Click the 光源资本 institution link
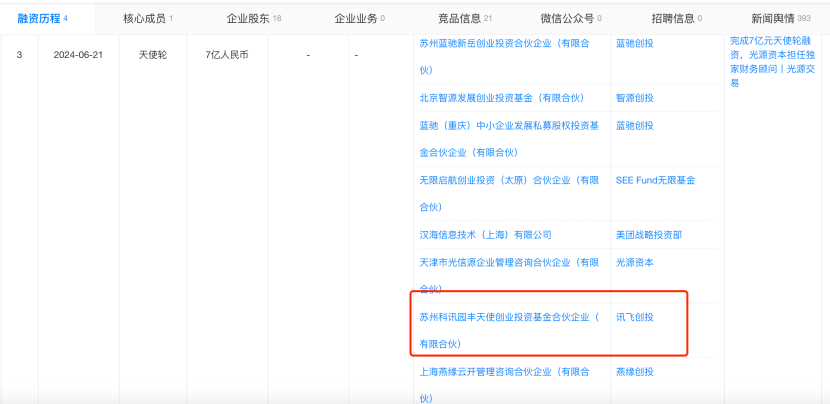Viewport: 830px width, 404px height. [635, 262]
